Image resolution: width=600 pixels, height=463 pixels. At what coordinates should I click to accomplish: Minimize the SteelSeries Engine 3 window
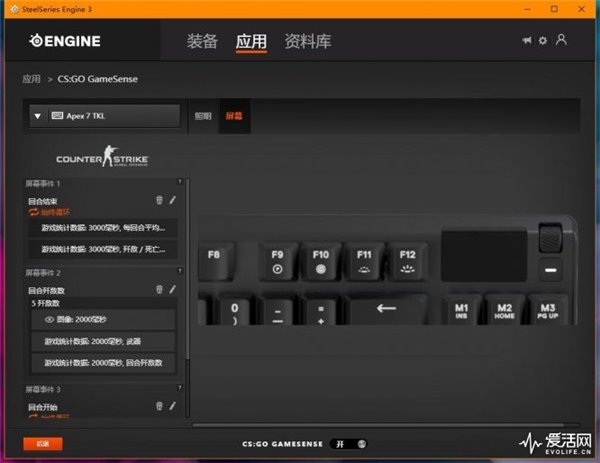[527, 9]
